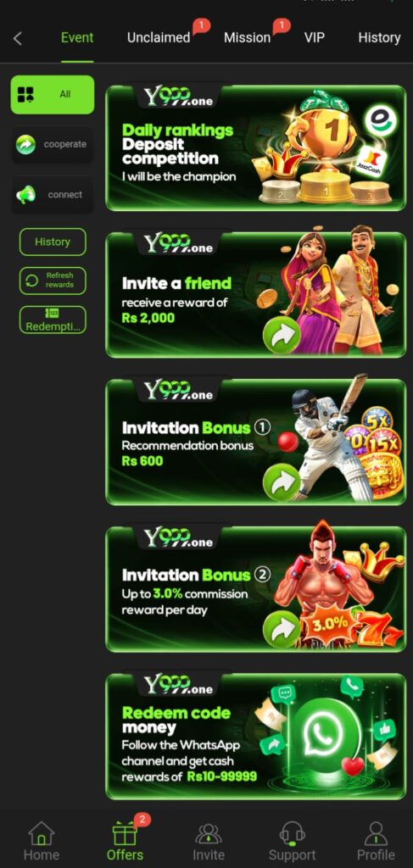Tap the Offers gift icon
The height and width of the screenshot is (868, 413).
click(126, 834)
